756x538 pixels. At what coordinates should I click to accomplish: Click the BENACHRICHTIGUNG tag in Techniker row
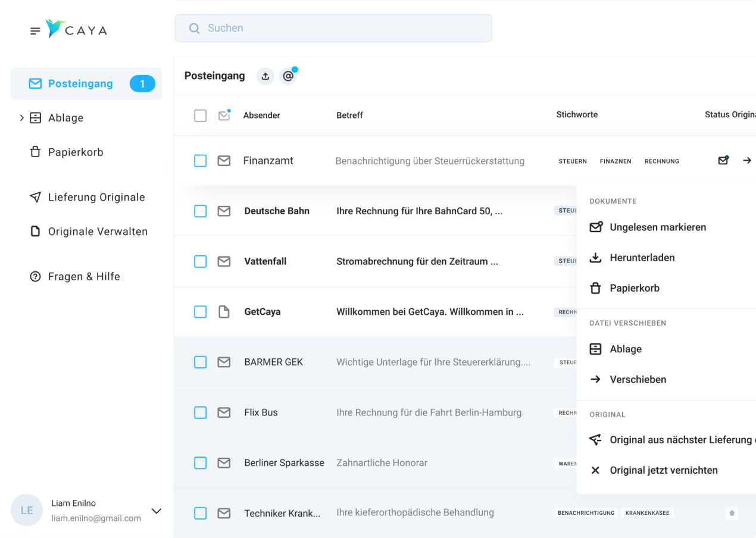(x=586, y=513)
